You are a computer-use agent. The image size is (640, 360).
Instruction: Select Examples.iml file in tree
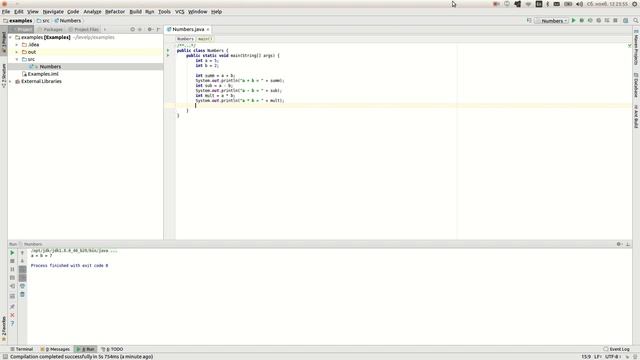point(40,74)
